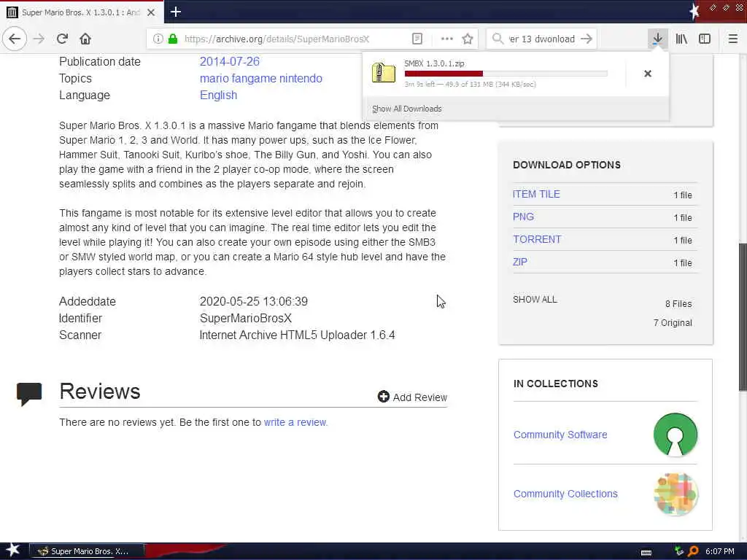
Task: Click the star icon in title bar
Action: (x=694, y=11)
